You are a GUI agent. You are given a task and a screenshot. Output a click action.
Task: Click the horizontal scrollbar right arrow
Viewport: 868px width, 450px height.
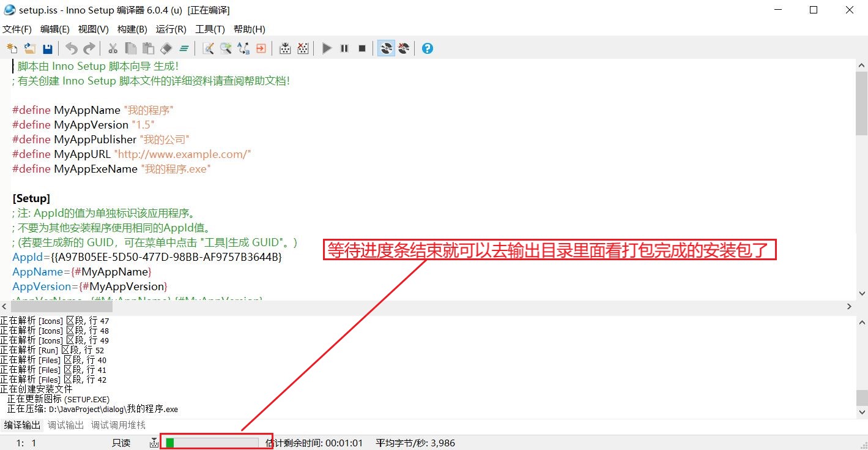849,306
